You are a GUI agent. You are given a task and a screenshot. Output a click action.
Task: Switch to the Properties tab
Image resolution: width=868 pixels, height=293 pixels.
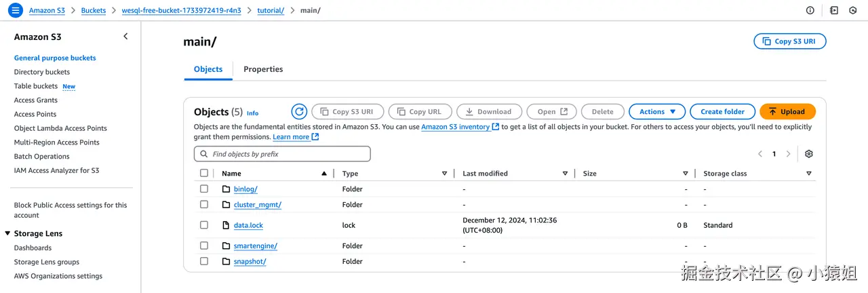click(x=263, y=69)
